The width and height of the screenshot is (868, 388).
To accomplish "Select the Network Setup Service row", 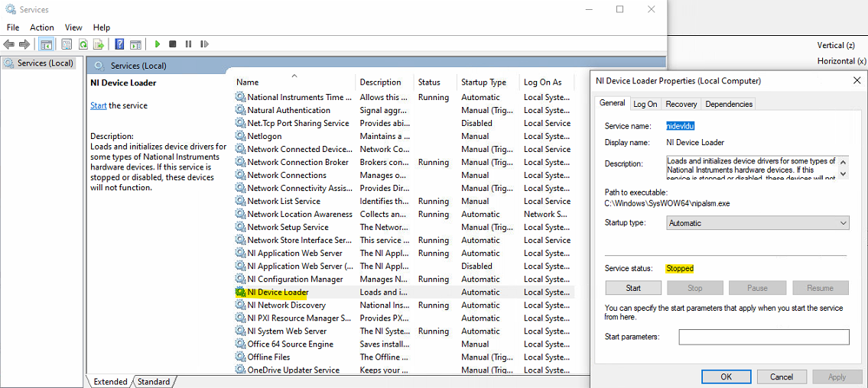I will click(x=404, y=227).
